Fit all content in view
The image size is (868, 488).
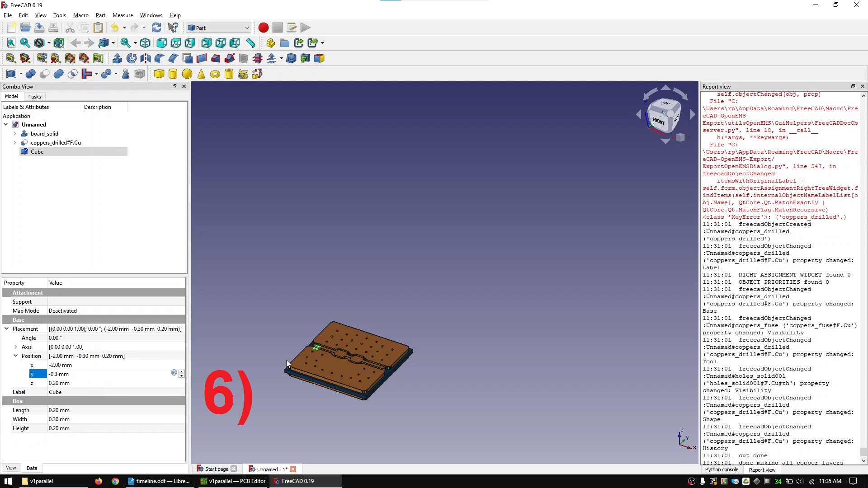tap(11, 43)
